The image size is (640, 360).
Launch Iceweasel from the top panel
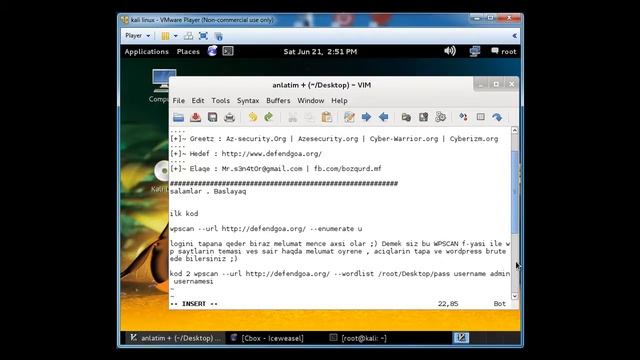[x=212, y=51]
